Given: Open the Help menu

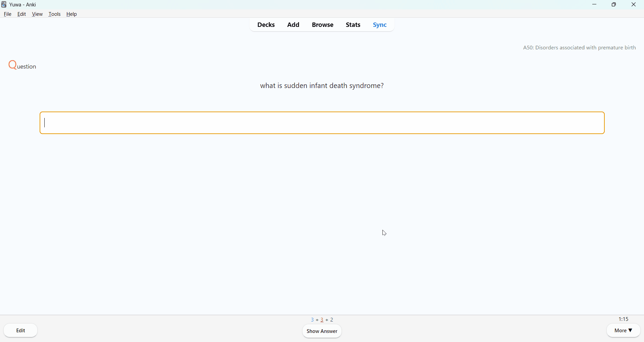Looking at the screenshot, I should [x=72, y=14].
